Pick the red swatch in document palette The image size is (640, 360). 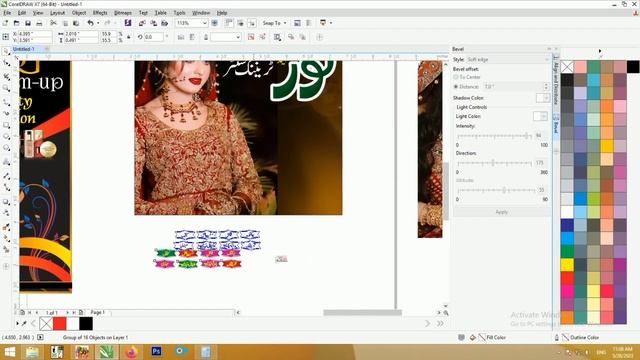tap(60, 324)
